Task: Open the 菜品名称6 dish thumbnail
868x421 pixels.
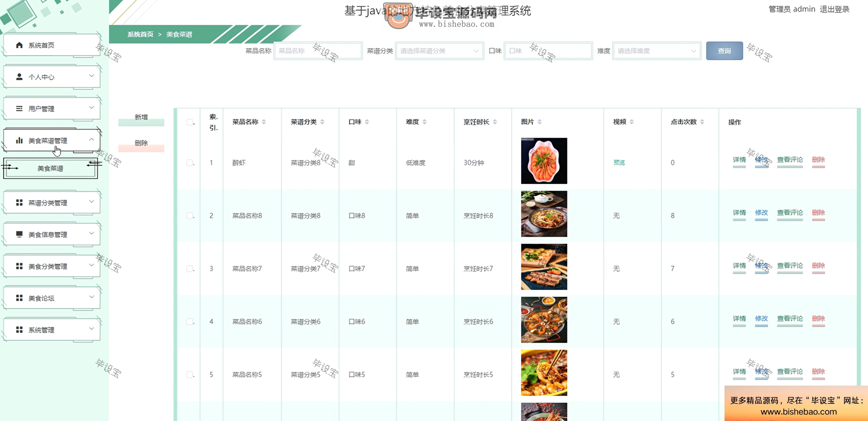Action: point(544,320)
